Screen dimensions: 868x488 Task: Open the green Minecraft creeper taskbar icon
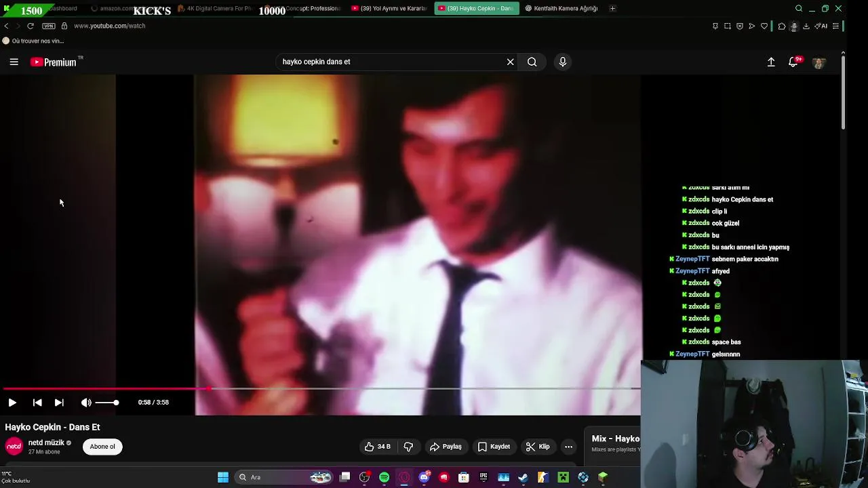coord(563,477)
